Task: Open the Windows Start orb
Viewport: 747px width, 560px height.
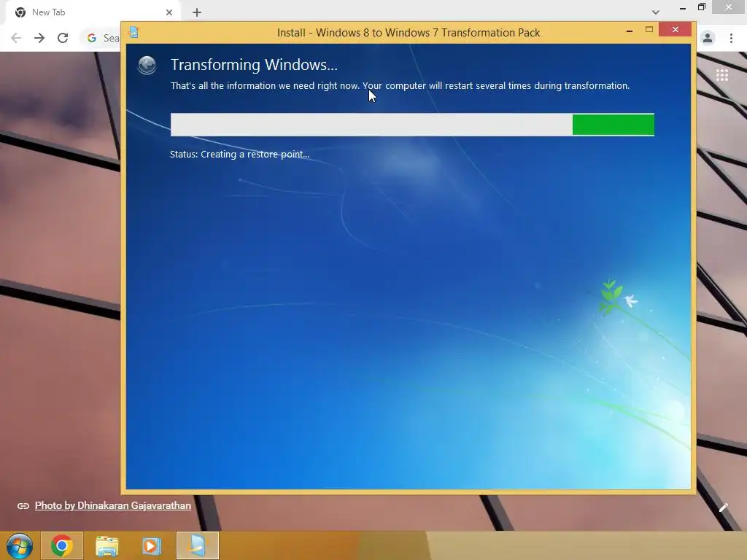Action: pyautogui.click(x=20, y=545)
